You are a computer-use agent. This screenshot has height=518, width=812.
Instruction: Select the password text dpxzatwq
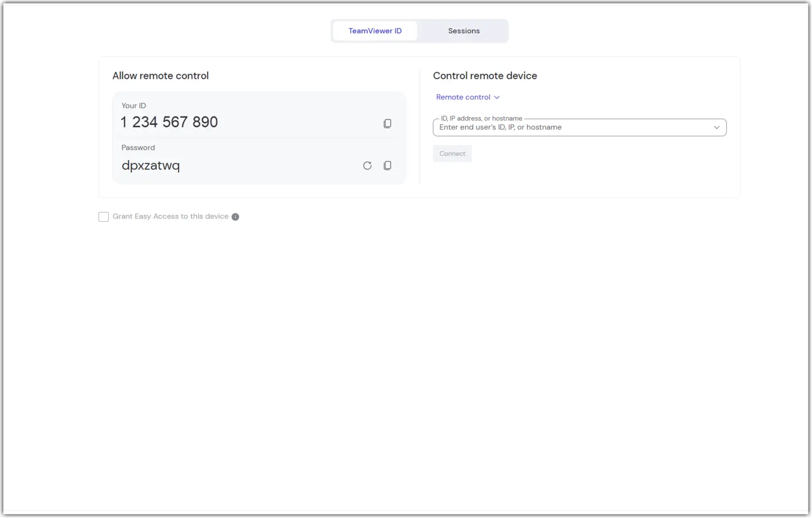151,166
